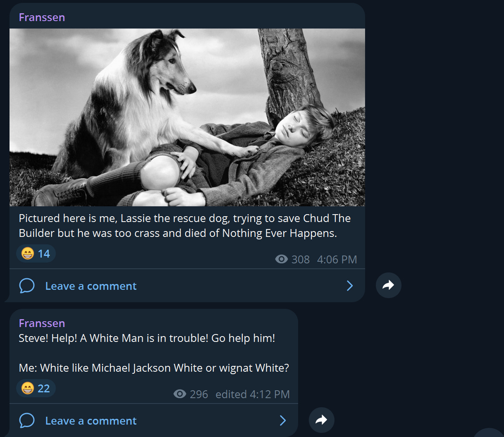
Task: Click the eye views icon beside 308
Action: (282, 259)
